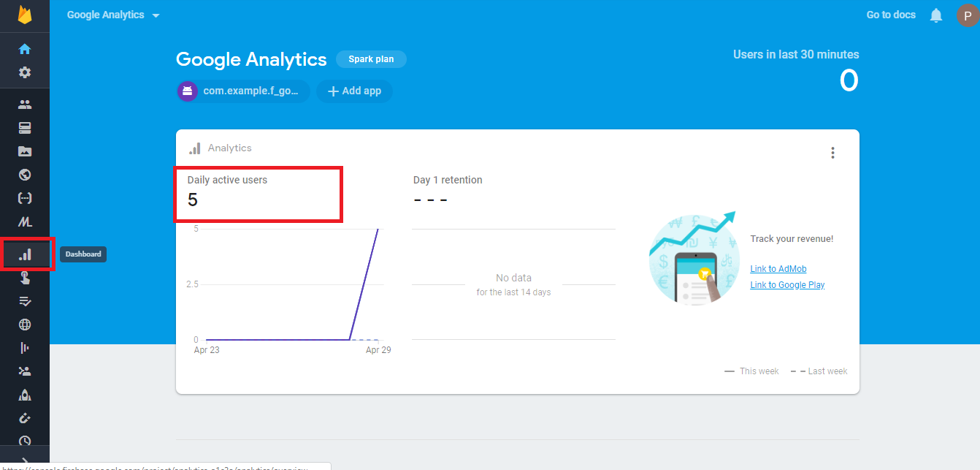
Task: Click the Add app button
Action: [354, 91]
